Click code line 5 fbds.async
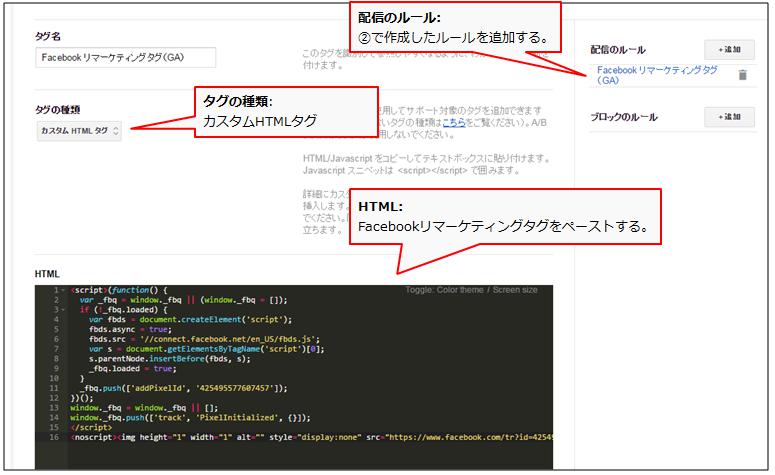 (x=130, y=329)
